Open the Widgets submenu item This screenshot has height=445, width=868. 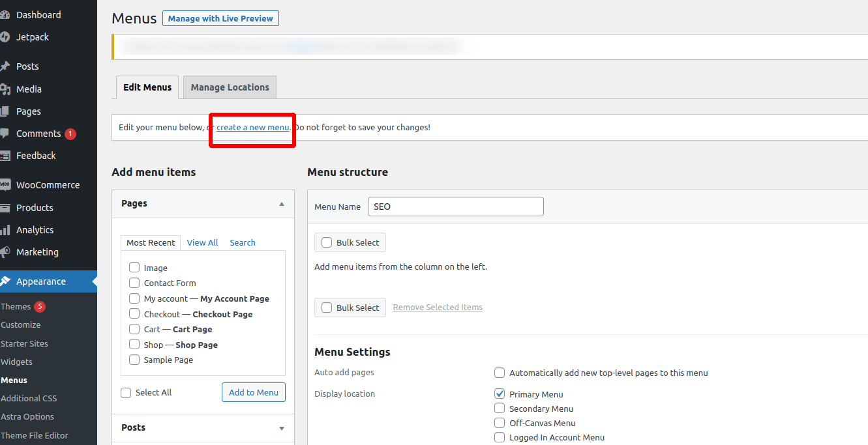16,362
